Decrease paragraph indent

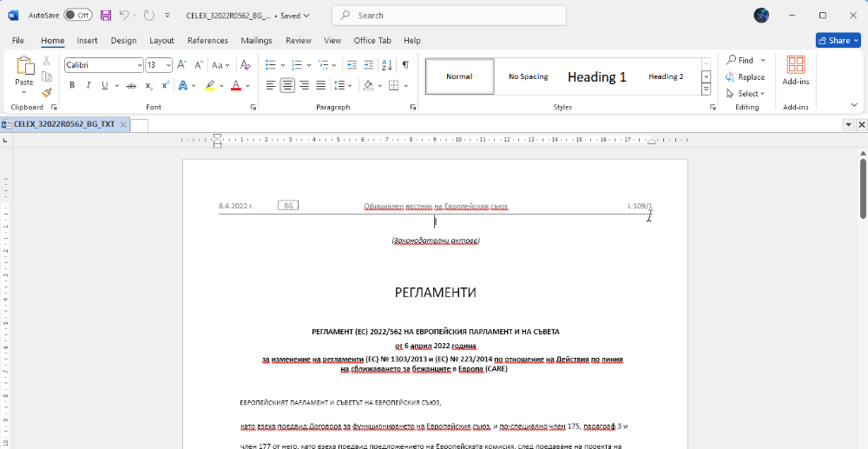[352, 65]
